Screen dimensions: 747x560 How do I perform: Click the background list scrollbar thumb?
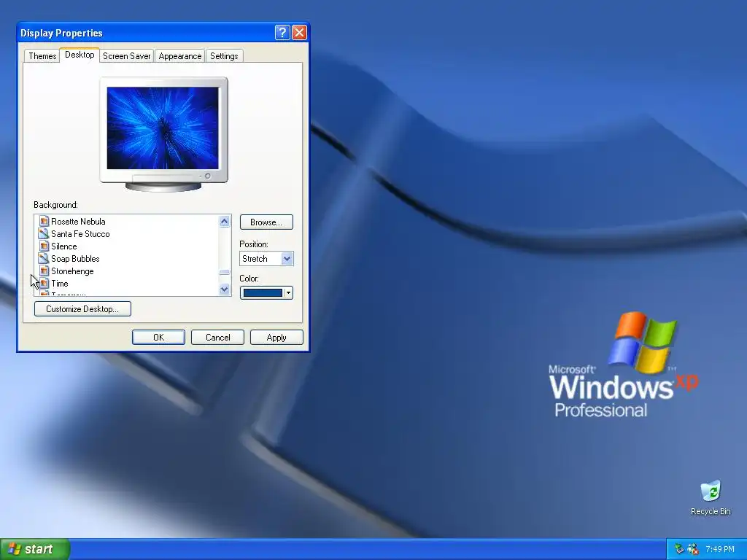pos(225,273)
